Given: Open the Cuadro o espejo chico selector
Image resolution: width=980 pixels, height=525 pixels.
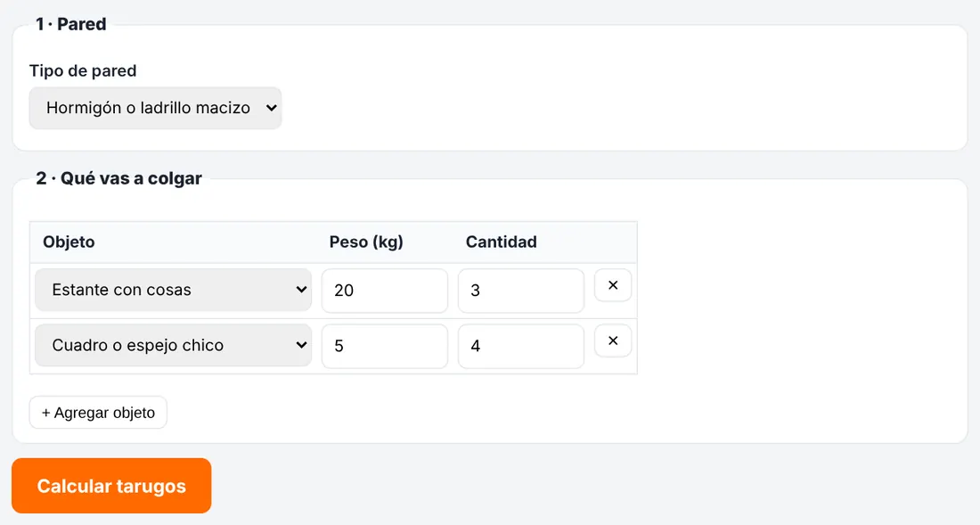Looking at the screenshot, I should (x=173, y=346).
